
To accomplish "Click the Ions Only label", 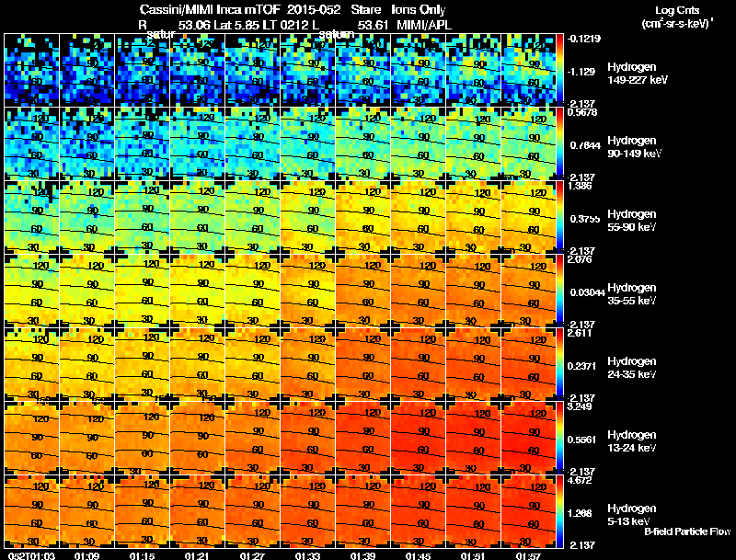I will [419, 9].
